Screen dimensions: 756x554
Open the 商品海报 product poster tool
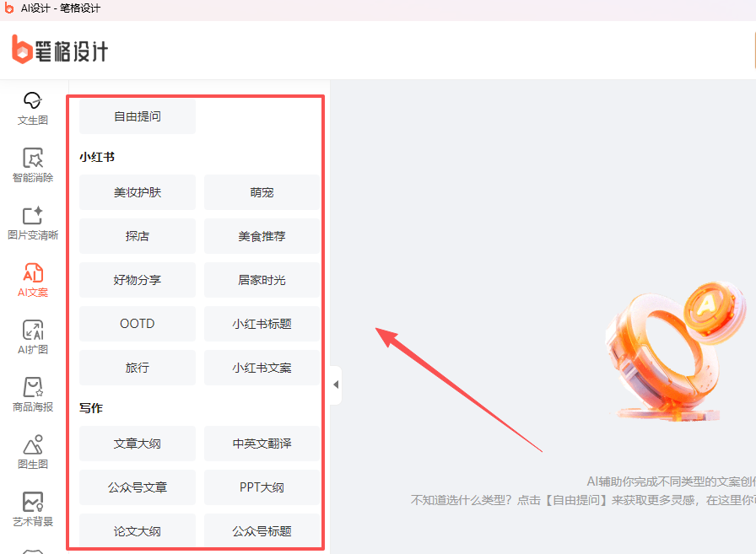pyautogui.click(x=33, y=395)
